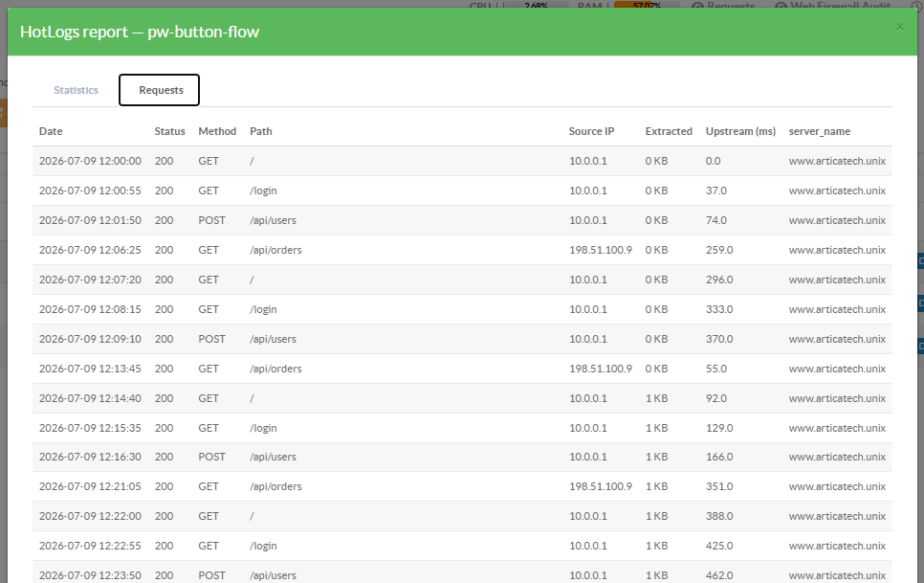Image resolution: width=924 pixels, height=583 pixels.
Task: Click the Path column header
Action: pos(261,131)
